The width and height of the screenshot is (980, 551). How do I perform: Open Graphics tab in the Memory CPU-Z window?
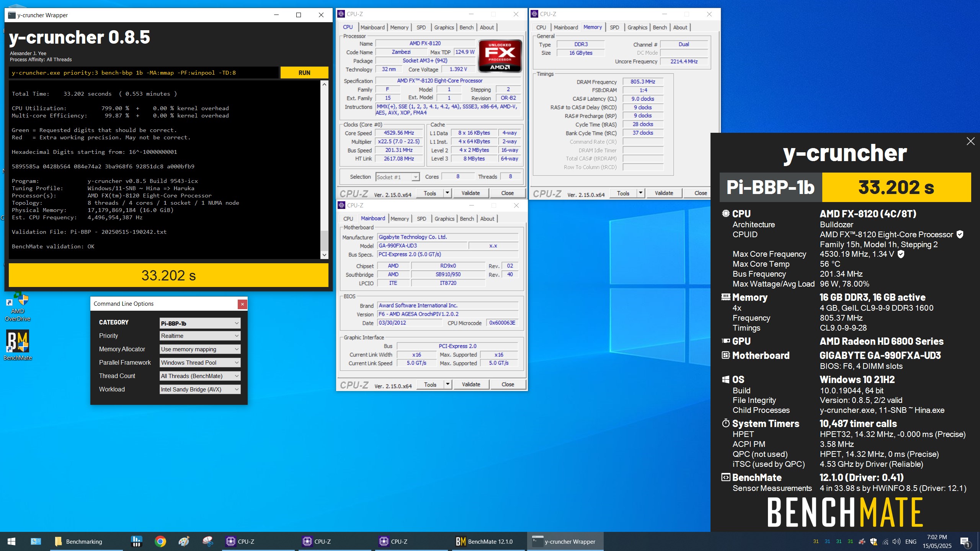(x=637, y=27)
